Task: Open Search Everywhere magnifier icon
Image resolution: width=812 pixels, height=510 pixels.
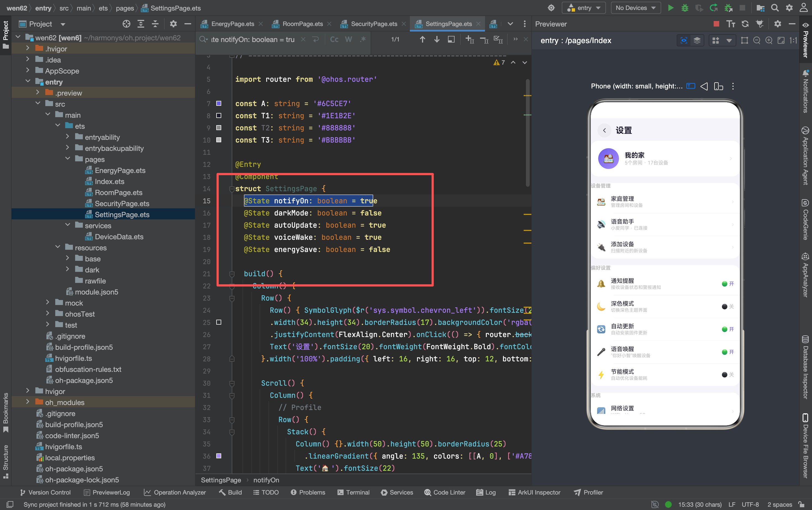Action: coord(775,8)
